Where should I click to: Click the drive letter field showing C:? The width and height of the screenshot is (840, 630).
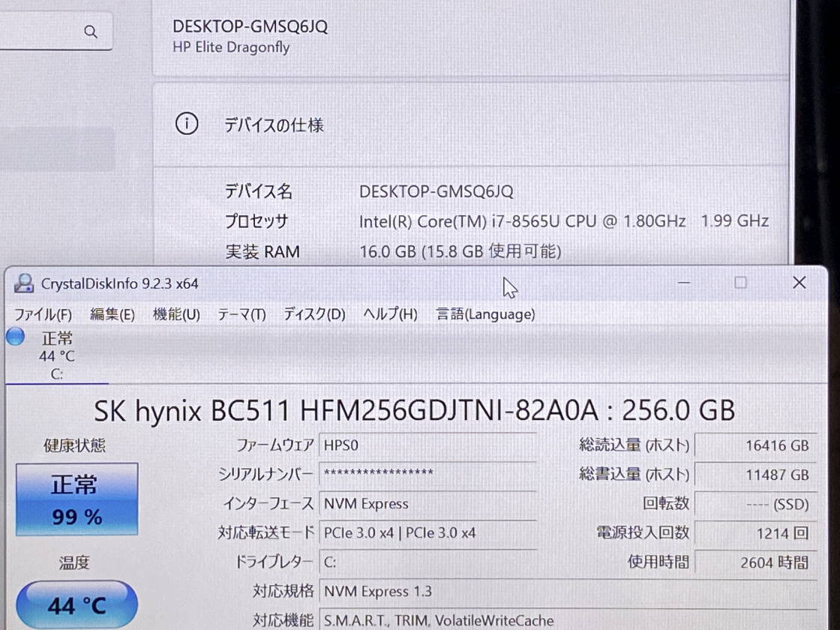(x=427, y=562)
